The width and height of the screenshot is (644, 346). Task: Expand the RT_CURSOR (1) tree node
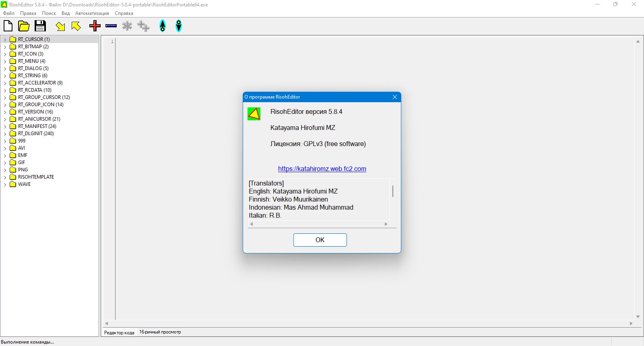click(x=5, y=39)
